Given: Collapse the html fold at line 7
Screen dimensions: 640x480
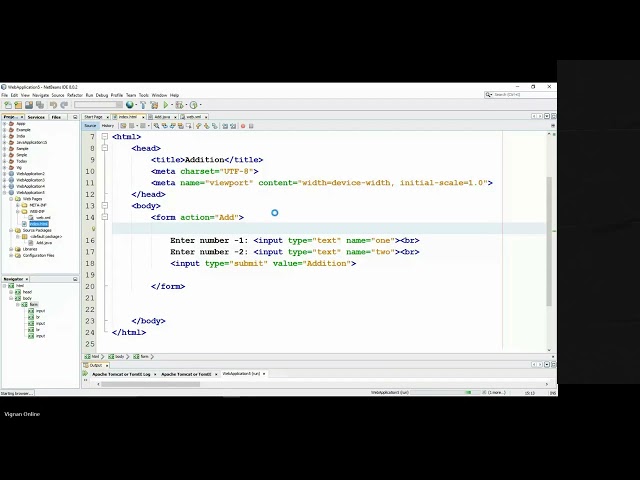Looking at the screenshot, I should click(104, 137).
